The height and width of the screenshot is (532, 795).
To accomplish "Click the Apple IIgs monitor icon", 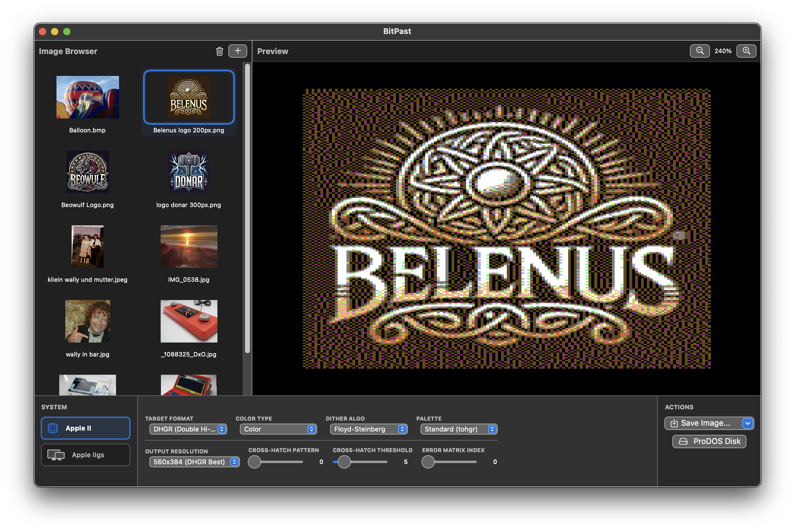I will click(56, 455).
